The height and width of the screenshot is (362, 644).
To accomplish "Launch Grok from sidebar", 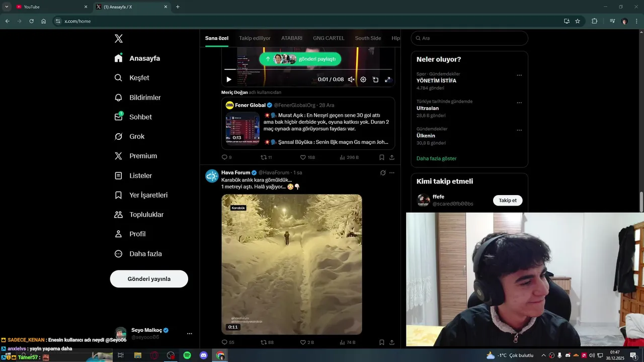I will (x=129, y=136).
